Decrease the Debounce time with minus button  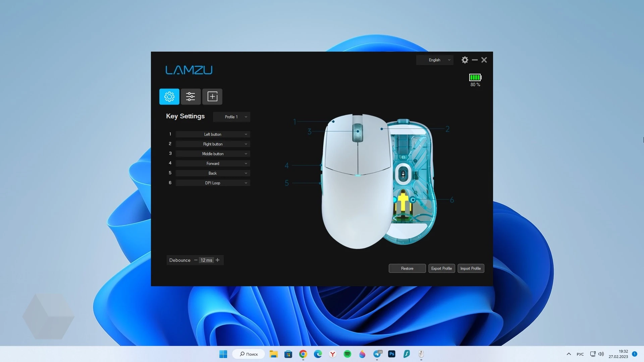[195, 260]
